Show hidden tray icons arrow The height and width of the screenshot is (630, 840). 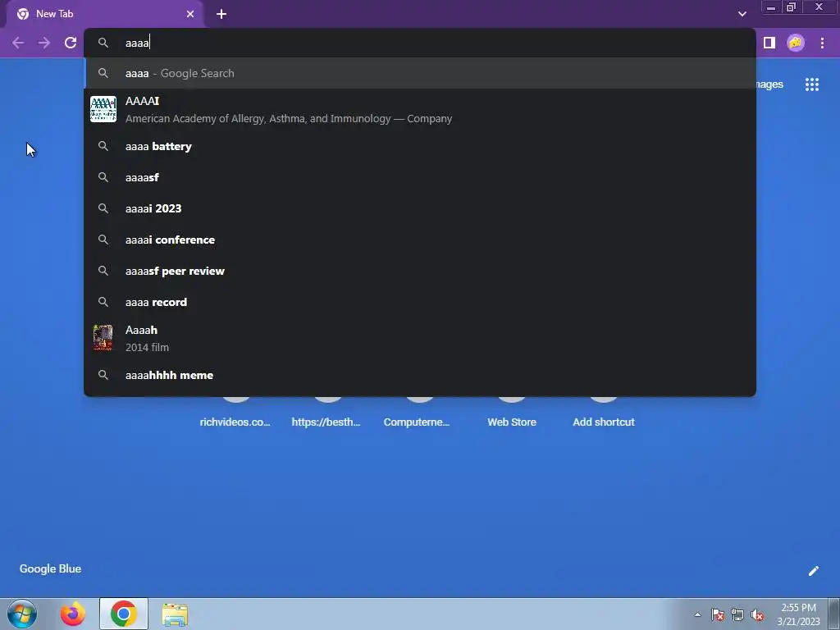pos(697,614)
